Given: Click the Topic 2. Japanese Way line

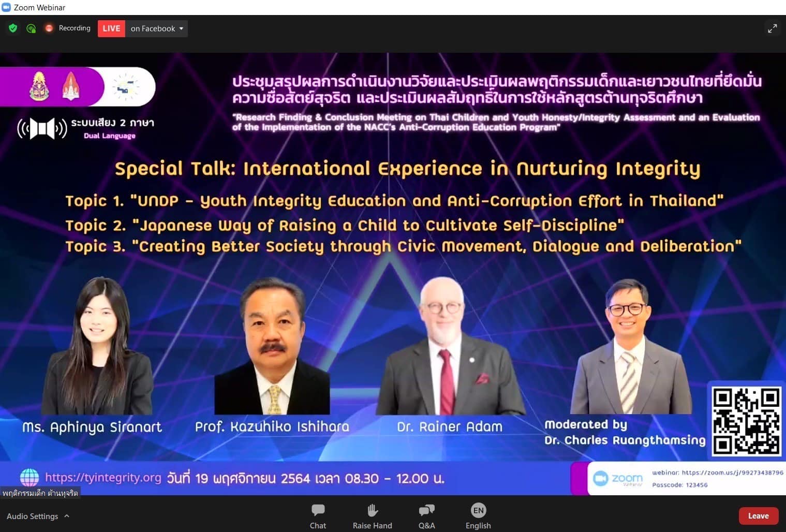Looking at the screenshot, I should click(345, 225).
